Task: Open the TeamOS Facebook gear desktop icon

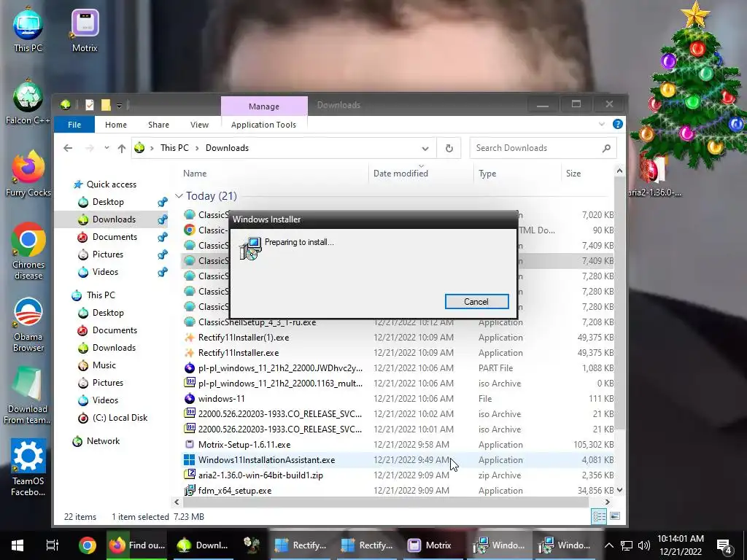Action: pyautogui.click(x=28, y=467)
